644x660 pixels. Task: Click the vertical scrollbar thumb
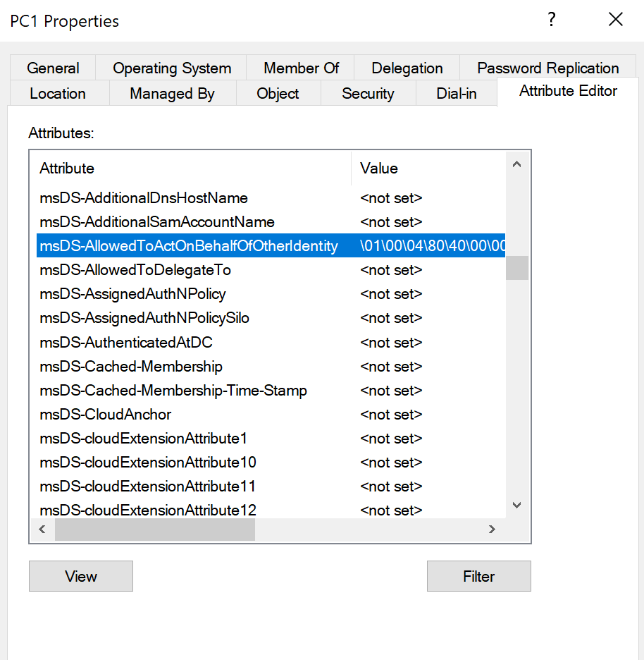[516, 268]
